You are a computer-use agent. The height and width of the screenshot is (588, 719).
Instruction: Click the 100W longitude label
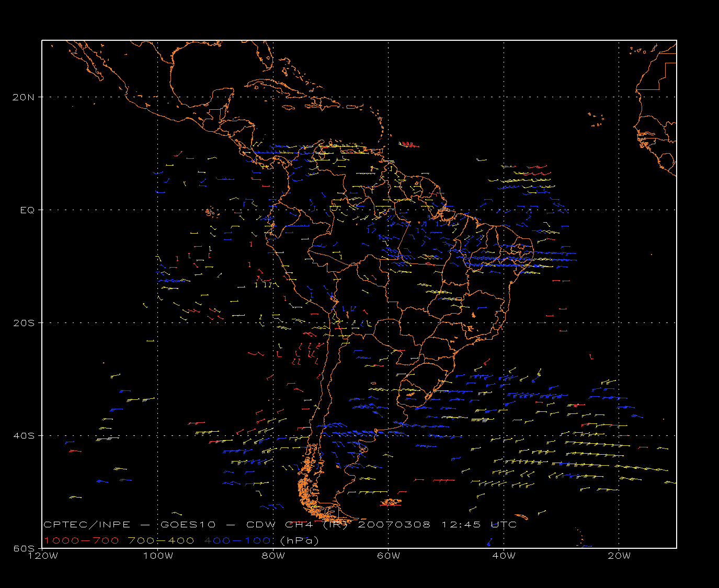pos(158,556)
